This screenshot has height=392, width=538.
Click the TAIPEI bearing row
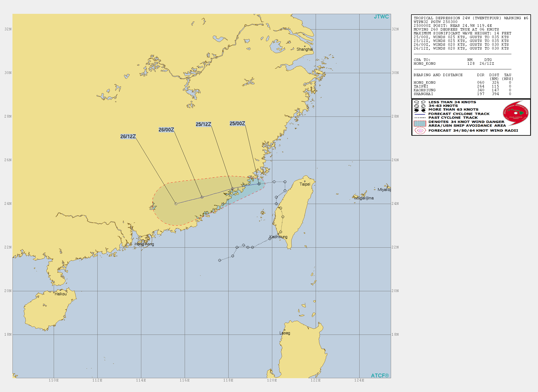pyautogui.click(x=462, y=86)
